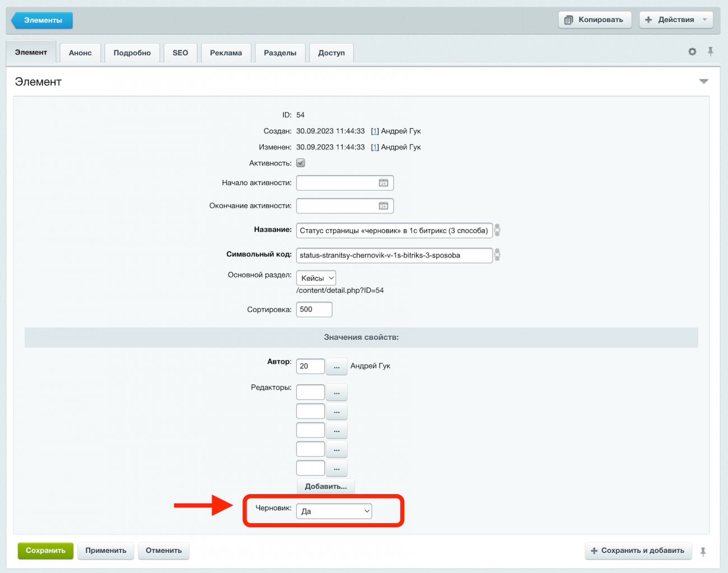The image size is (728, 573).
Task: Click the Применить button
Action: click(106, 551)
